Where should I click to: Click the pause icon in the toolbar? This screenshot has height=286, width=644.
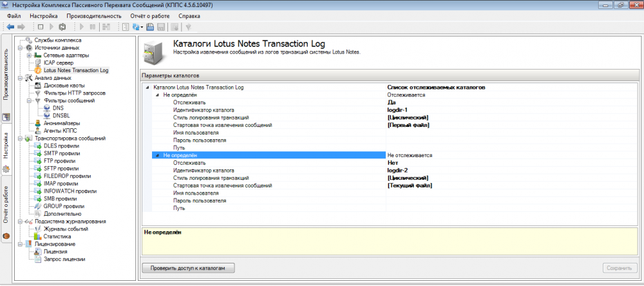92,26
